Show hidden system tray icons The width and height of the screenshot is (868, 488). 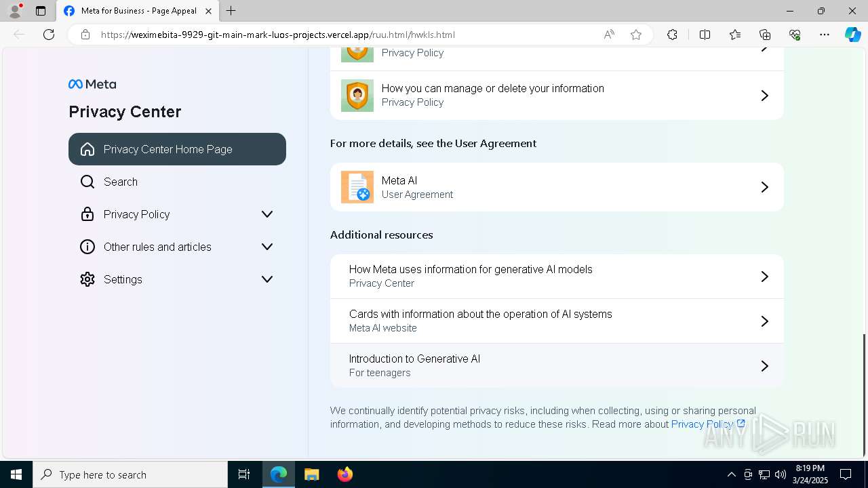click(x=731, y=474)
